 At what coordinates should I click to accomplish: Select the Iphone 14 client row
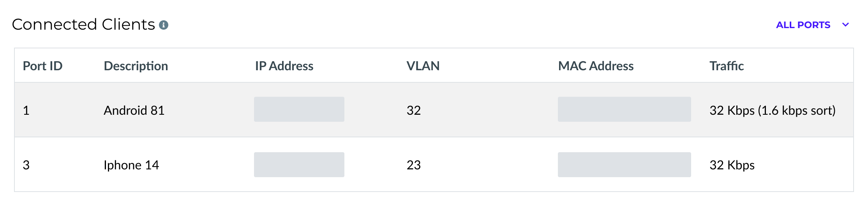pyautogui.click(x=434, y=164)
